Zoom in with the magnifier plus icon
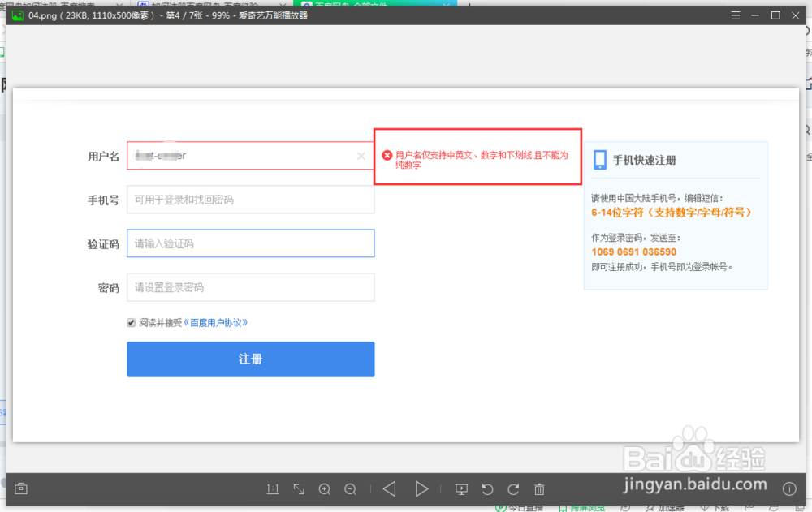 pyautogui.click(x=325, y=489)
